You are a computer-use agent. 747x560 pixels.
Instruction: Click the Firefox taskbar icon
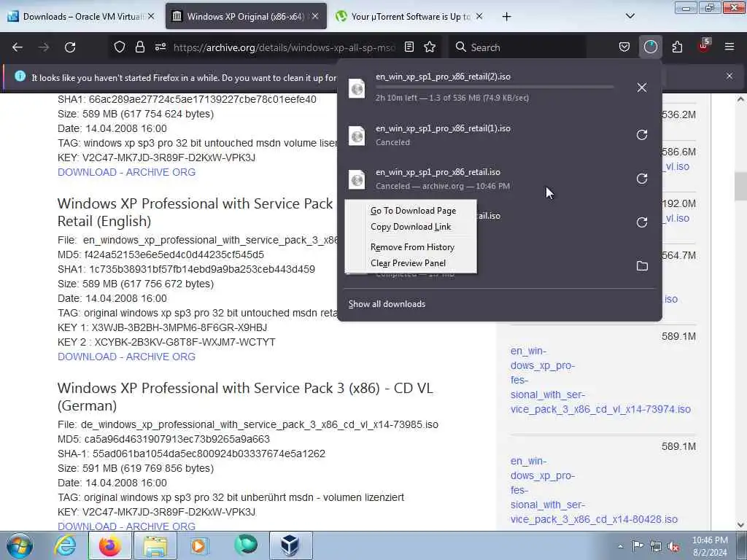tap(110, 545)
